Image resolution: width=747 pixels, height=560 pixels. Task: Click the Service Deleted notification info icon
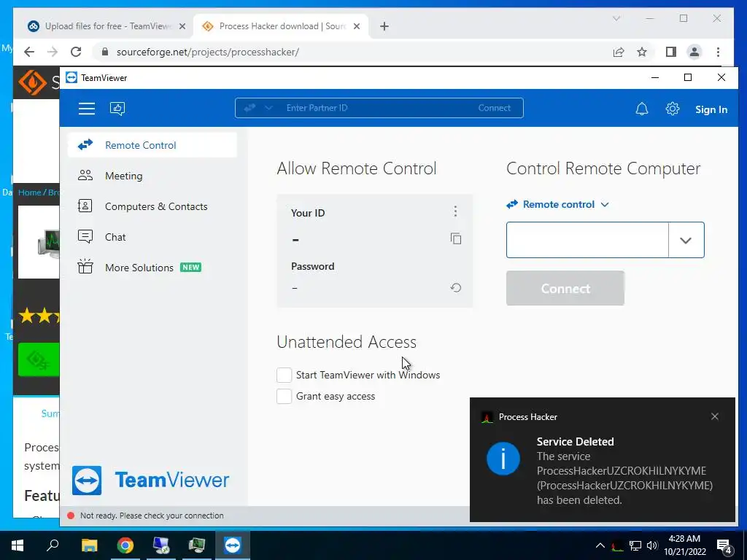pyautogui.click(x=503, y=459)
